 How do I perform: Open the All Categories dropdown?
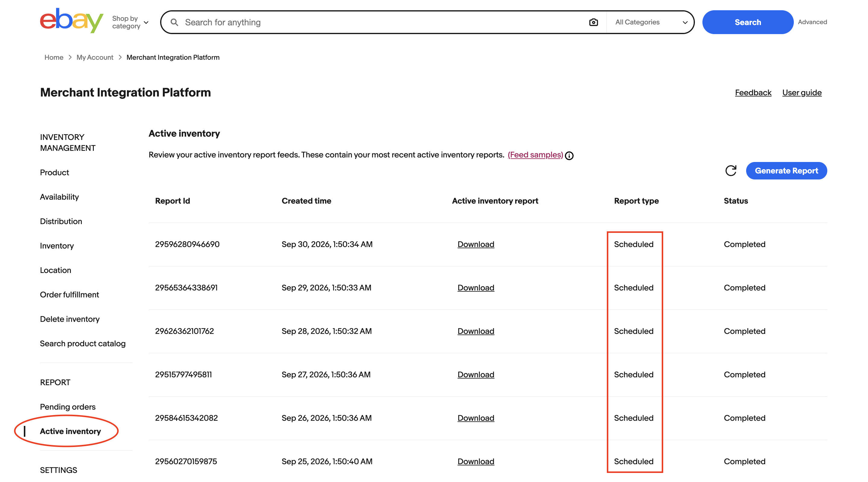(650, 22)
